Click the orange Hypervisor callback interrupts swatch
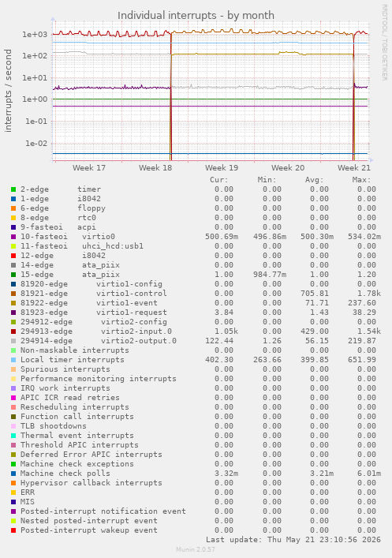The height and width of the screenshot is (558, 392). click(x=13, y=483)
